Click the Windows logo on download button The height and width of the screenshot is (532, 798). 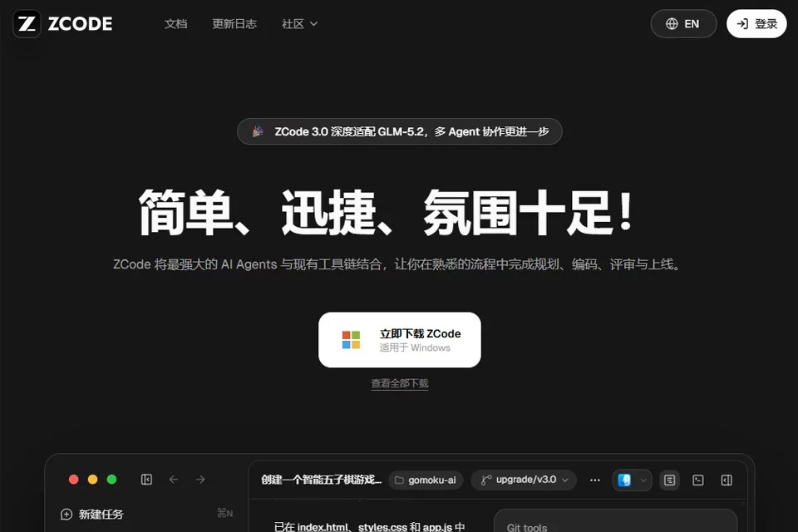coord(351,339)
